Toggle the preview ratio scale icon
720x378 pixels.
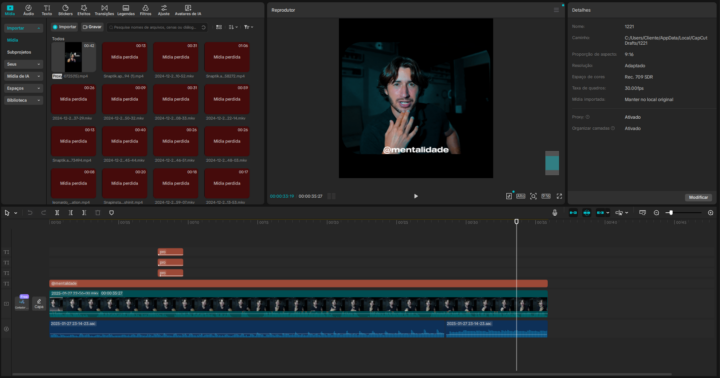[521, 196]
